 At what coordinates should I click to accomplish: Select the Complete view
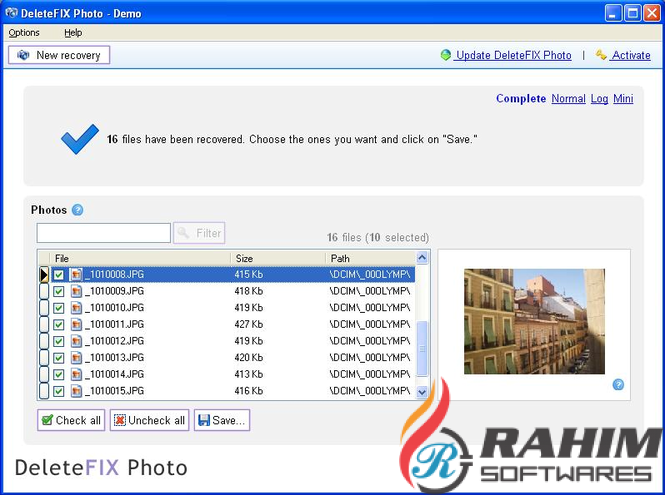click(521, 98)
